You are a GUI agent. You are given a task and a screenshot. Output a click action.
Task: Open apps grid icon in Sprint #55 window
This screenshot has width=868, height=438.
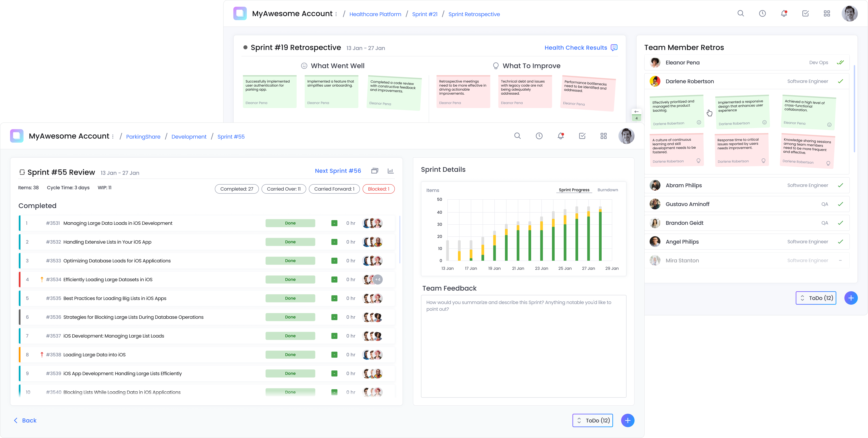[603, 136]
